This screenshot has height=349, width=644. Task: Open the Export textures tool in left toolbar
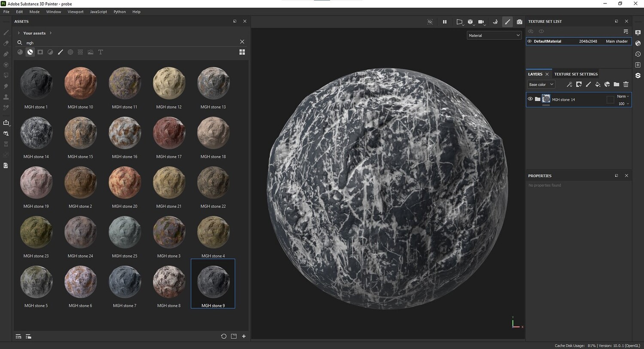(x=6, y=123)
